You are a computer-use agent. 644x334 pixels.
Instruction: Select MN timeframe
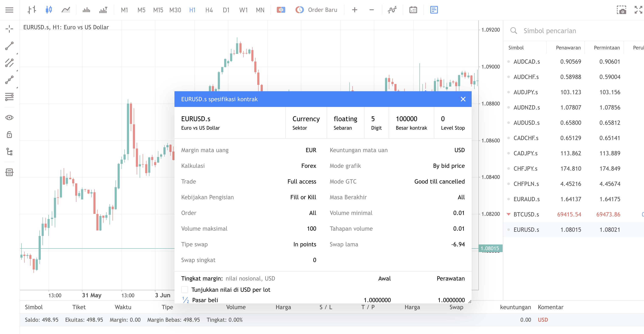(x=260, y=10)
